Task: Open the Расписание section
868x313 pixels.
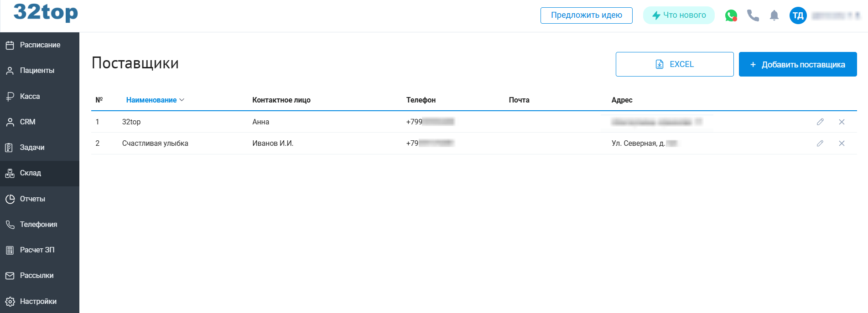Action: point(40,45)
